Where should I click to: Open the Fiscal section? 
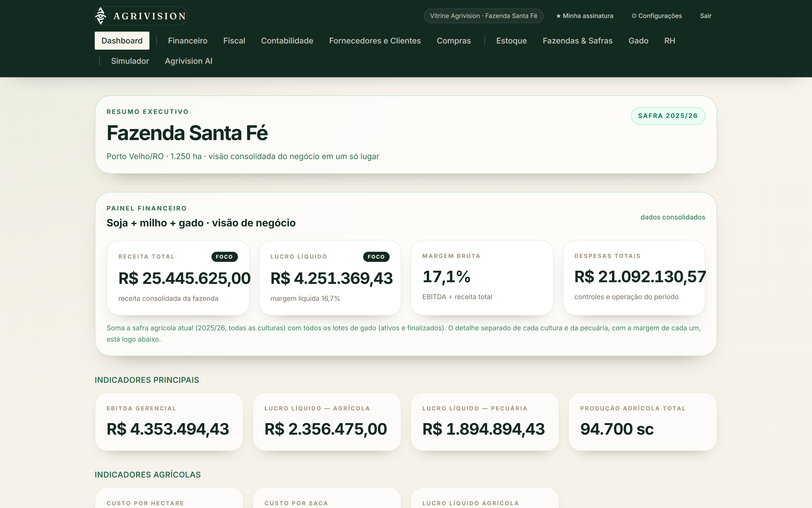234,41
